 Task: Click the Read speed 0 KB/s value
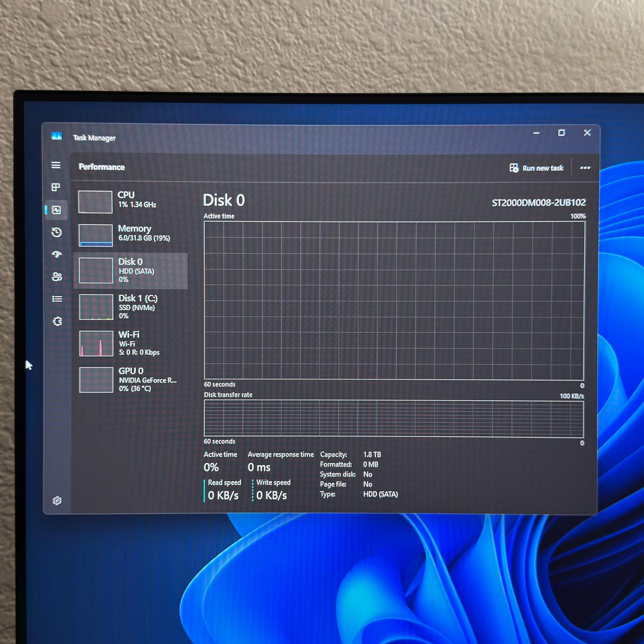[223, 496]
